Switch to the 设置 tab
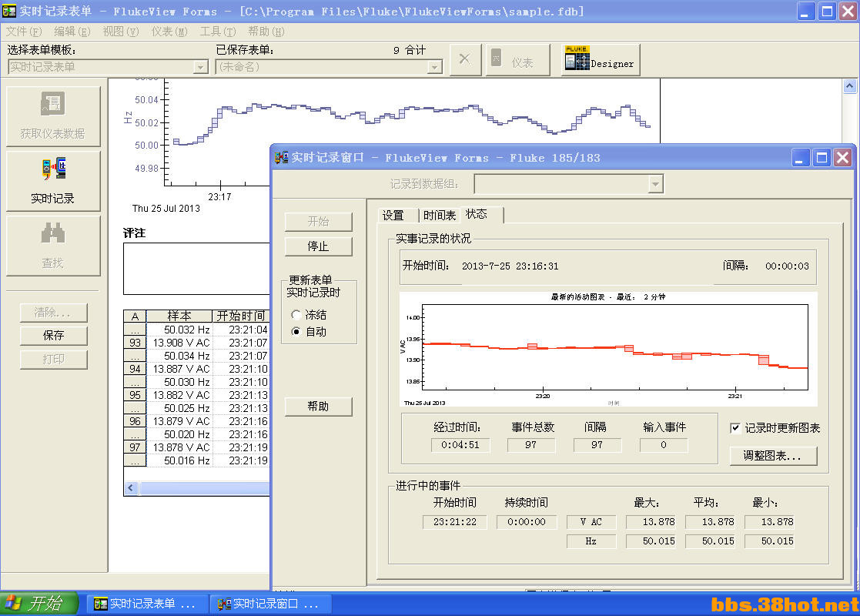 tap(393, 215)
